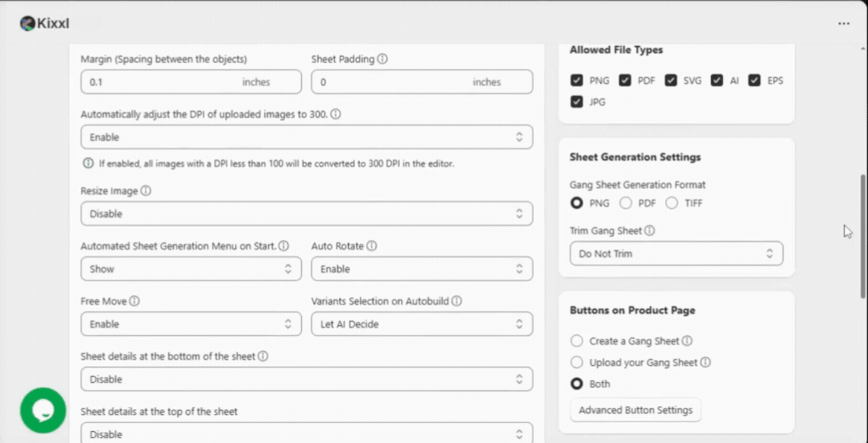Click the info icon next to Resize Image

[x=146, y=191]
